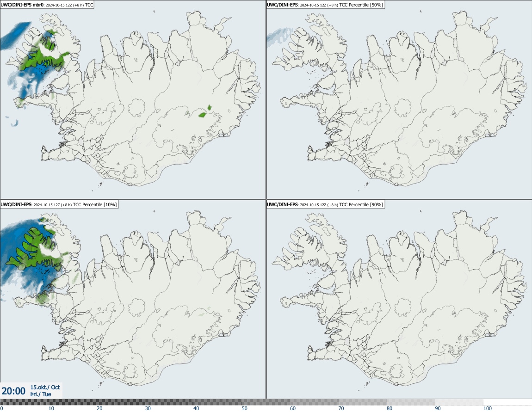Viewport: 532px width, 412px height.
Task: Select the darkest scale segment above 0-10
Action: tap(24, 402)
